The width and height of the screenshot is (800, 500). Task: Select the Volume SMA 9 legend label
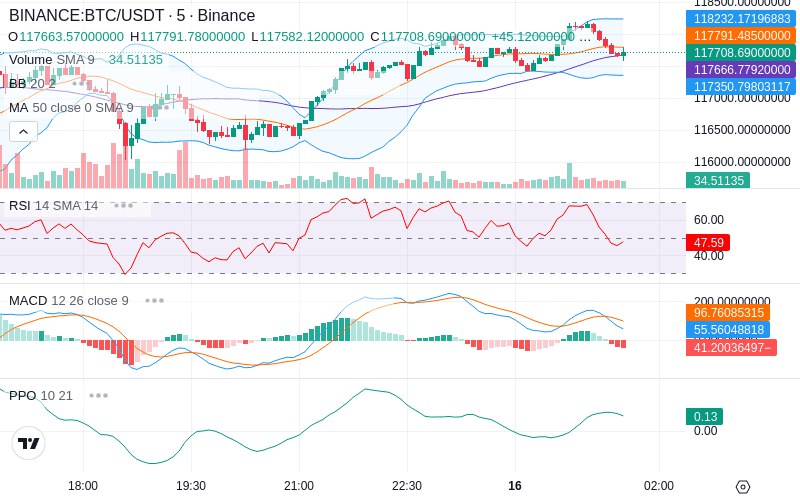(x=52, y=60)
